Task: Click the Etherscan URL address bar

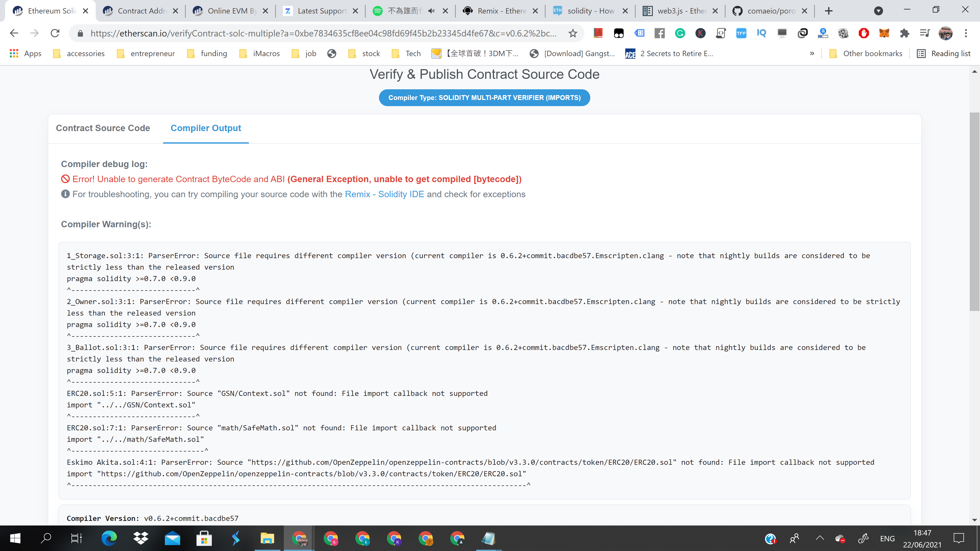Action: (323, 33)
